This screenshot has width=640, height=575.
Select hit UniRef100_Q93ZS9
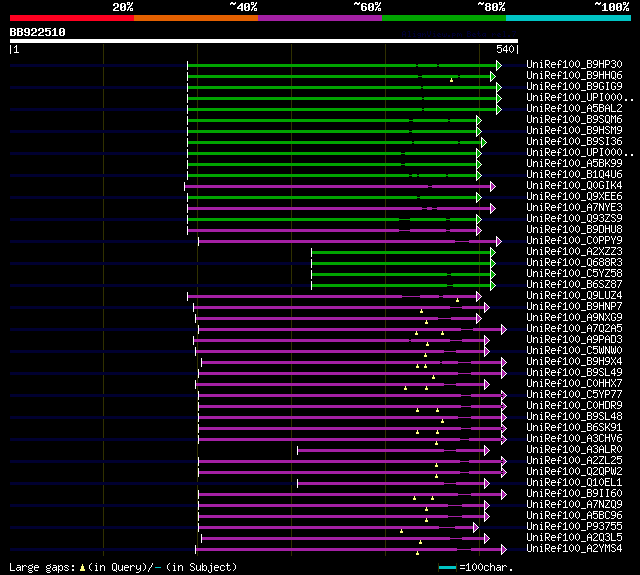[x=574, y=219]
